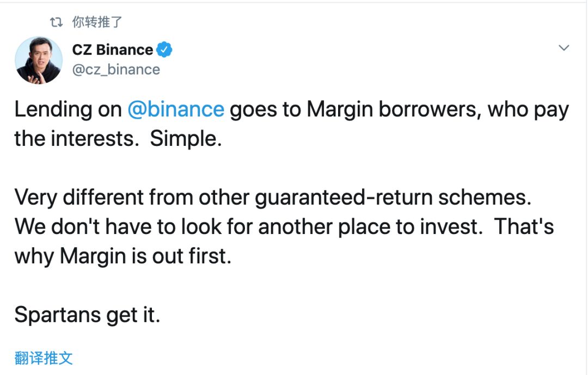
Task: Click the phrase "We don't have to look"
Action: 118,227
